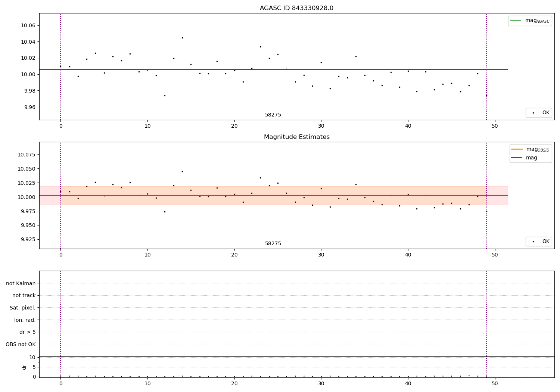Click the '10.06' tick label on top plot
This screenshot has height=392, width=560.
[x=28, y=25]
